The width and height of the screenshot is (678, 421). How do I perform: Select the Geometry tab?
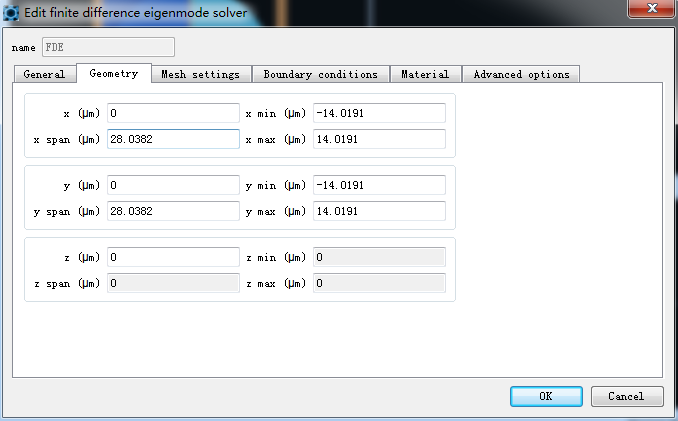[x=114, y=73]
